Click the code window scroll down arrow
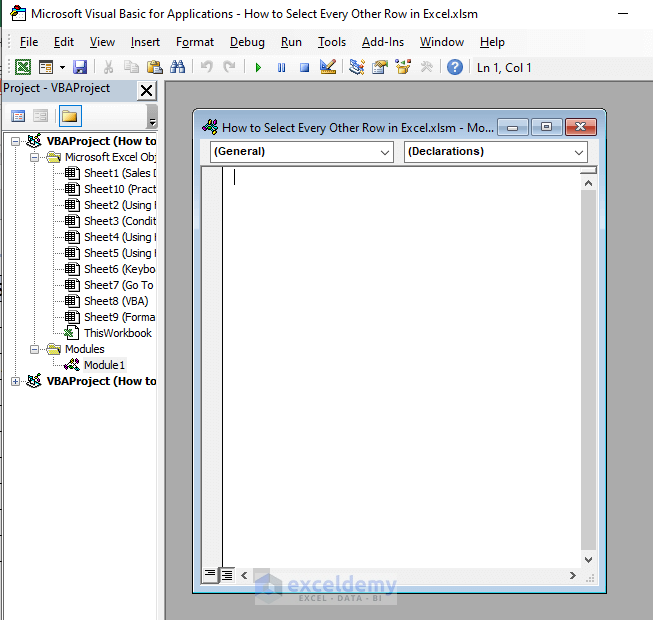Image resolution: width=653 pixels, height=620 pixels. (588, 560)
